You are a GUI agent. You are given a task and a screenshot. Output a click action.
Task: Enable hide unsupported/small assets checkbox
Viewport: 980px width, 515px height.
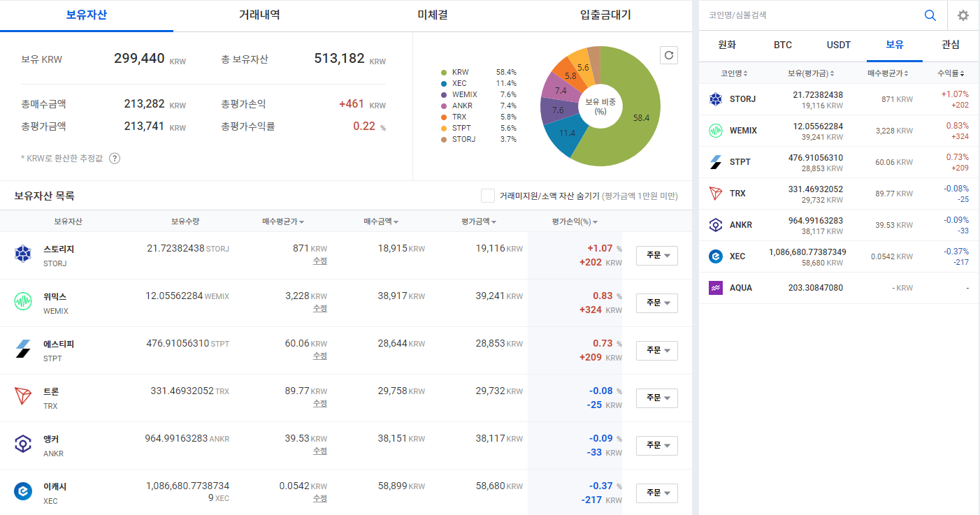click(x=488, y=196)
